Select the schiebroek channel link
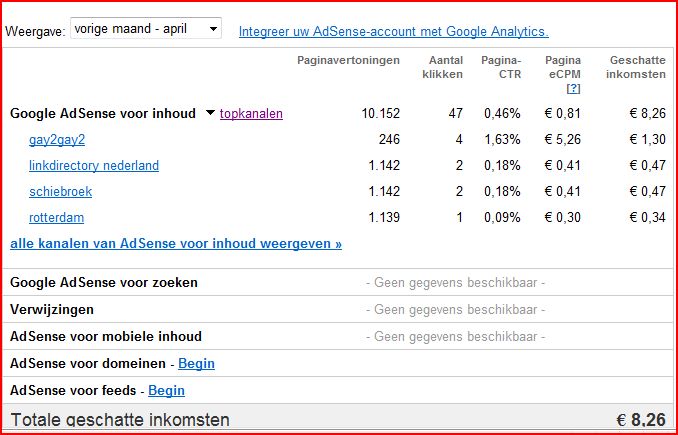678x435 pixels. (x=61, y=192)
